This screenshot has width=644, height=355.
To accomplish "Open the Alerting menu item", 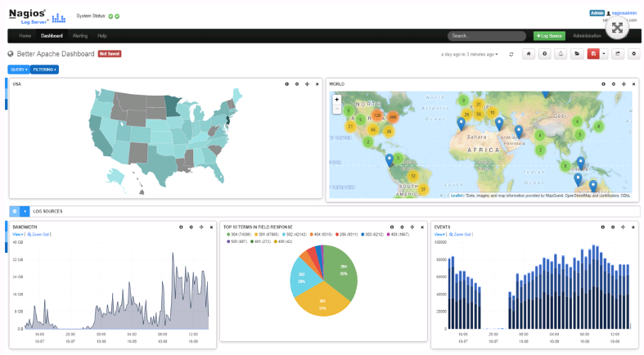I will click(80, 36).
